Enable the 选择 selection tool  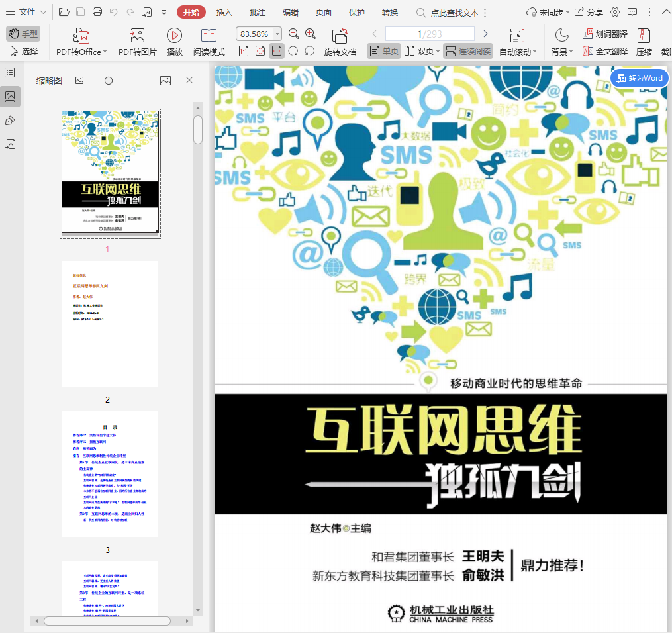tap(24, 51)
